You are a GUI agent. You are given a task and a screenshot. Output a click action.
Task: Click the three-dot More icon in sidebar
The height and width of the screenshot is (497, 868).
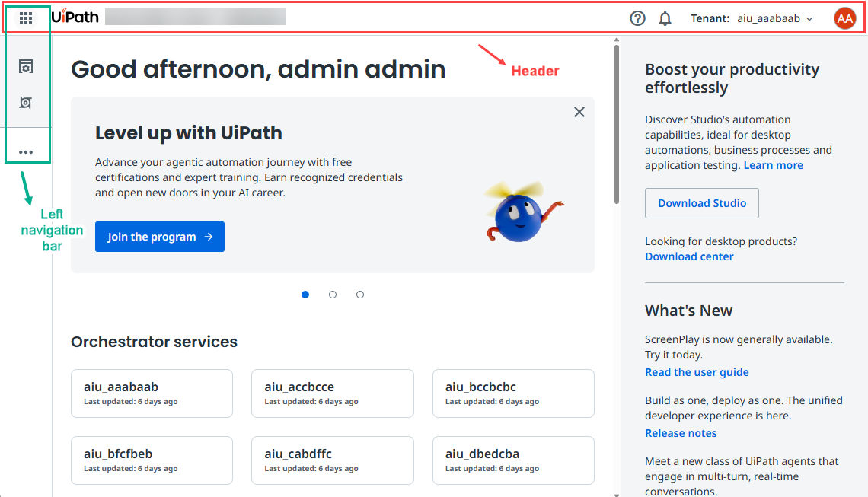(x=26, y=152)
